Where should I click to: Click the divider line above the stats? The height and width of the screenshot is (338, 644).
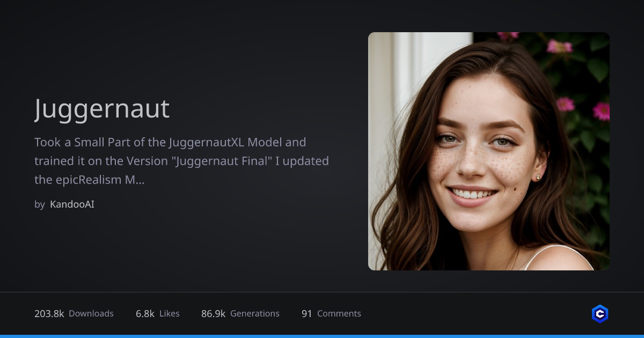coord(322,292)
